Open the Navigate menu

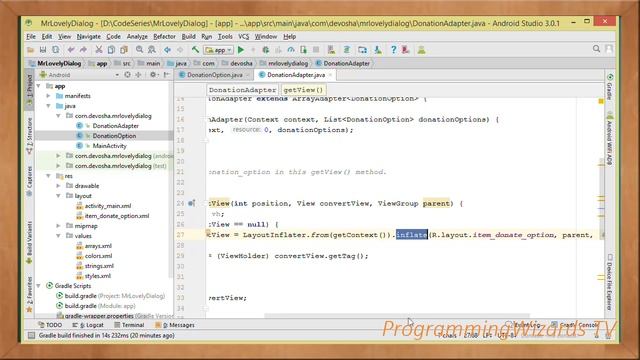coord(89,36)
